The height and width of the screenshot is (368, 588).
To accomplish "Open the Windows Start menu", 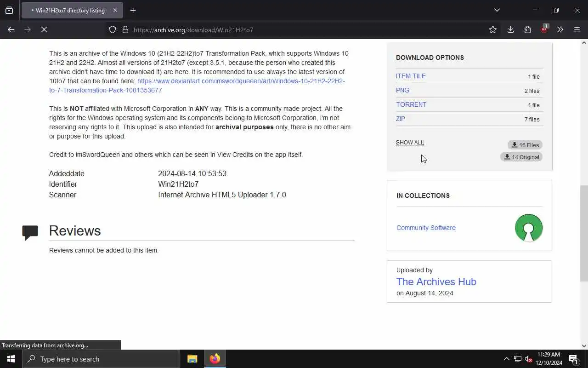I will (x=11, y=359).
